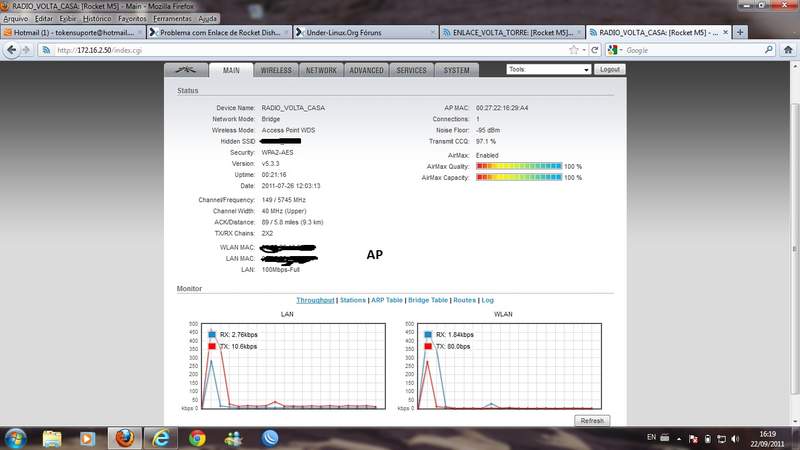Open the Ubiquiti logo tab
800x450 pixels.
point(186,70)
